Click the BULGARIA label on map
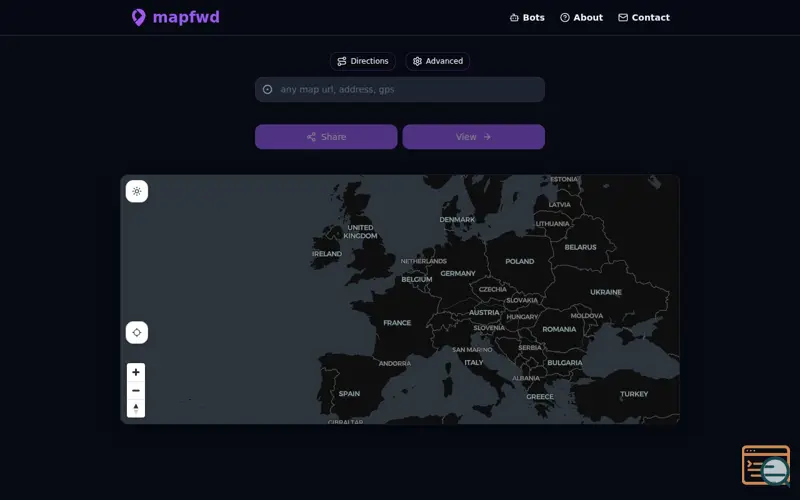 (x=565, y=363)
